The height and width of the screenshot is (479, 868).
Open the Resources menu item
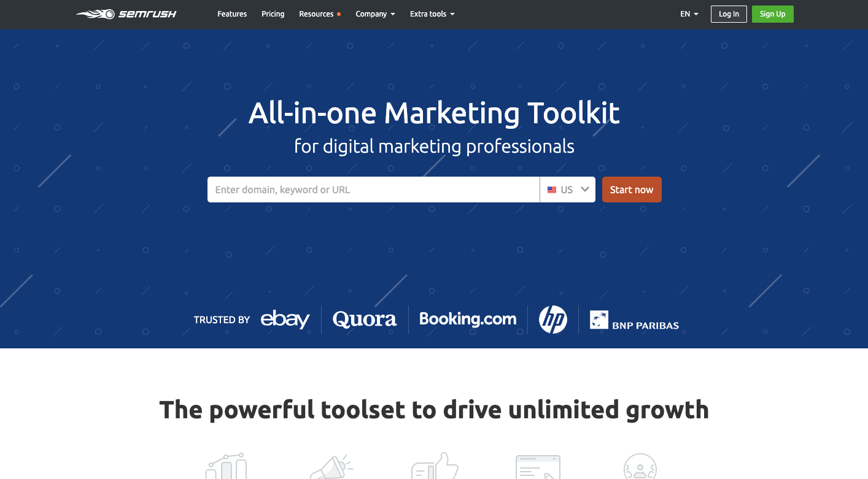point(319,14)
